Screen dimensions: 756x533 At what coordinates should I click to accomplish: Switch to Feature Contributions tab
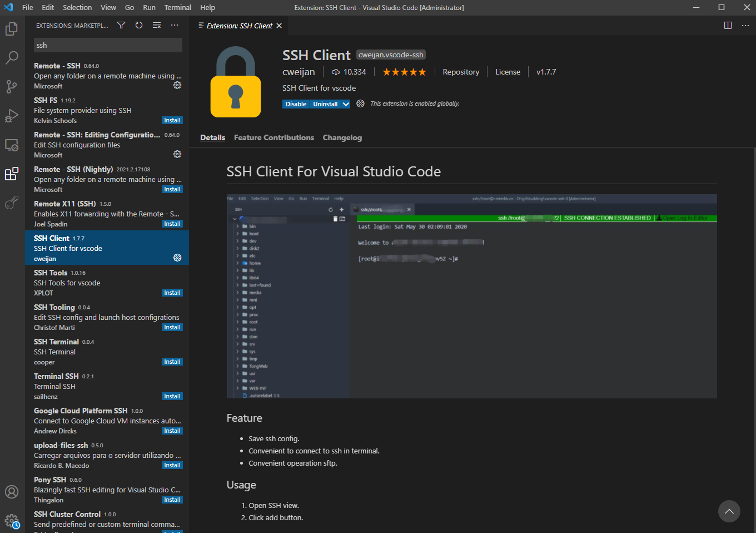(274, 137)
